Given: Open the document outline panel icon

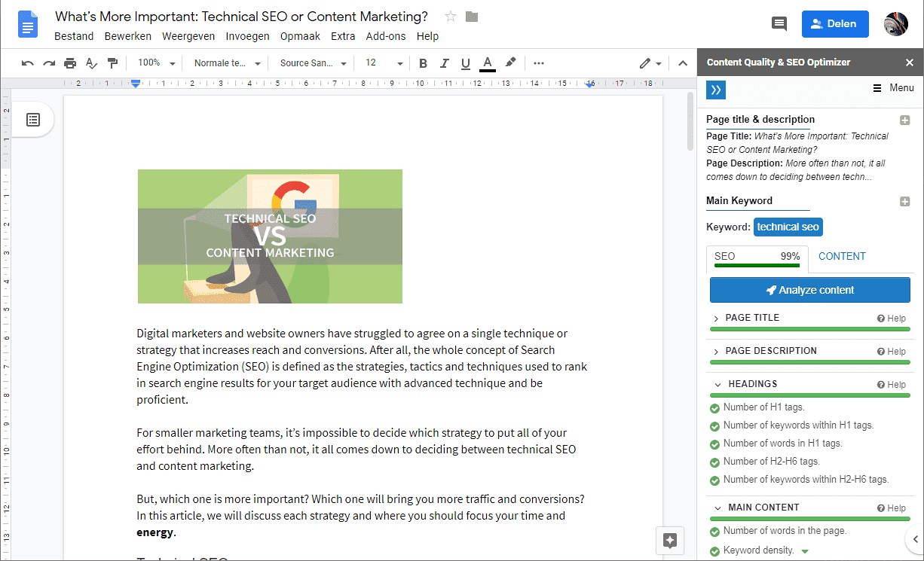Looking at the screenshot, I should click(33, 120).
